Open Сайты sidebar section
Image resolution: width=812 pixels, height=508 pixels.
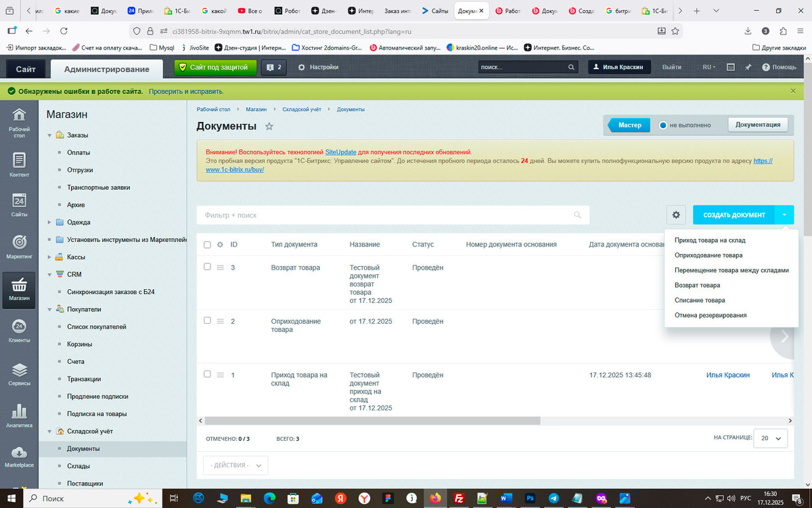click(19, 206)
